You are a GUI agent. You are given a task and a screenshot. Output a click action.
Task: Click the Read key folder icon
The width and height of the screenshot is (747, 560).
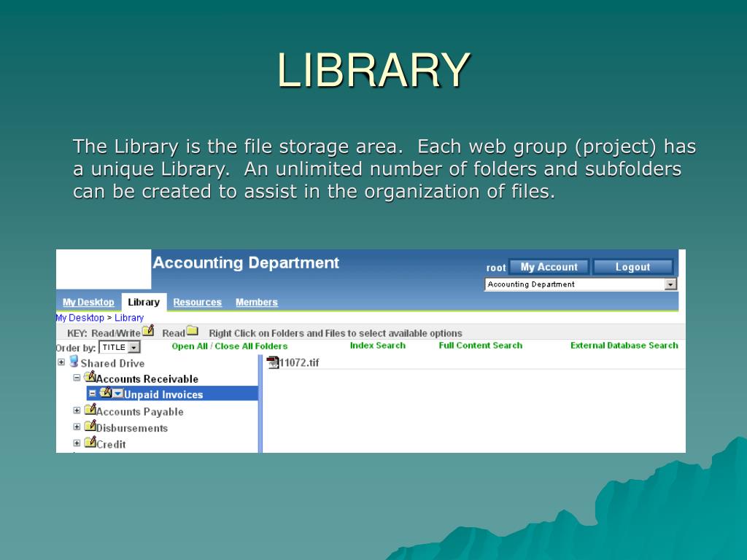(192, 330)
